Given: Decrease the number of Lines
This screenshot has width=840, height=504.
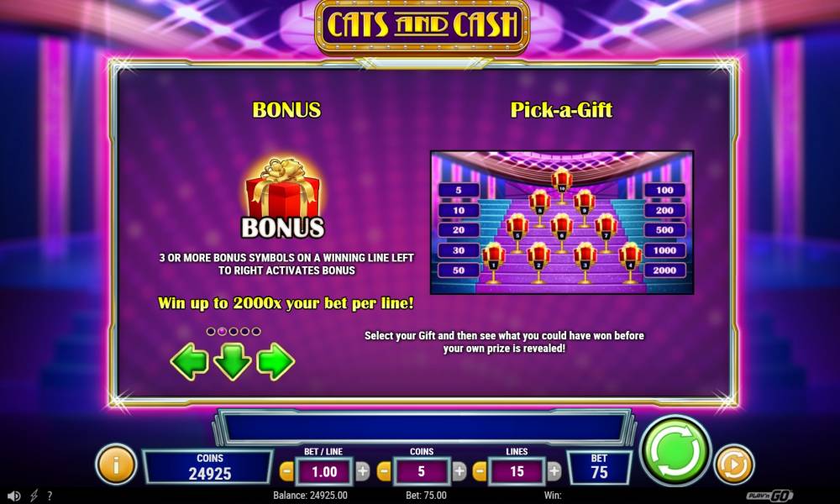Looking at the screenshot, I should (480, 472).
